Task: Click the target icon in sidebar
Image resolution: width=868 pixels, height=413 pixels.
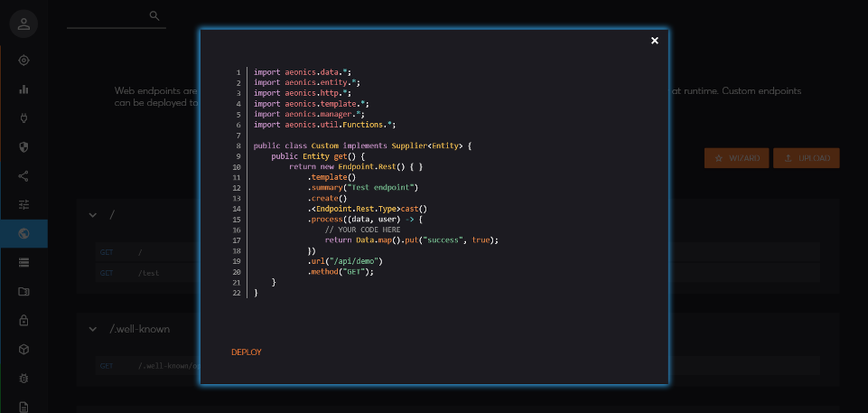Action: click(x=23, y=61)
